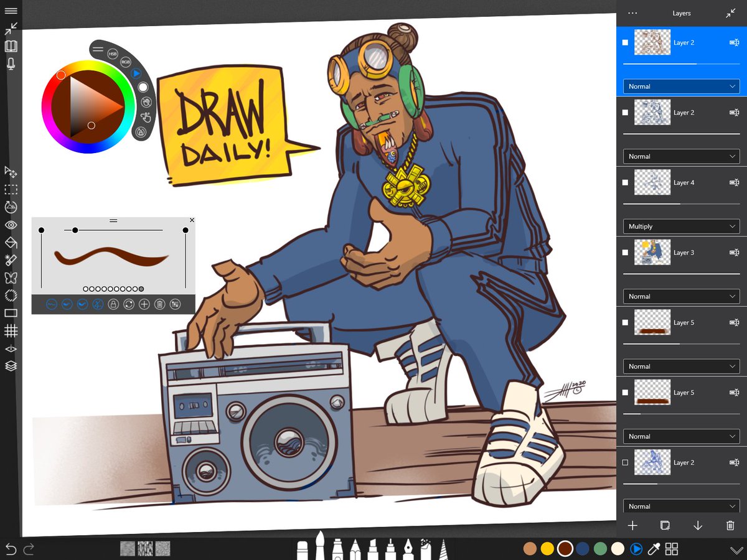Select the navy blue color swatch
Viewport: 747px width, 560px height.
(x=583, y=549)
